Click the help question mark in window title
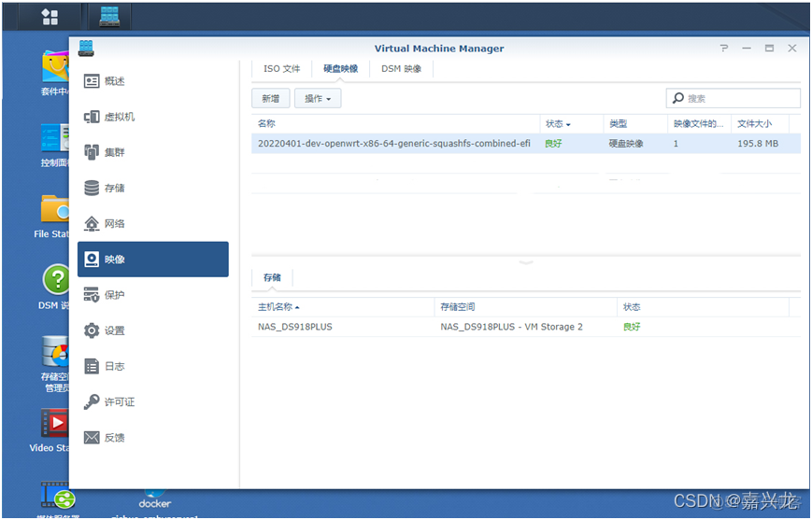Image resolution: width=812 pixels, height=520 pixels. click(724, 49)
